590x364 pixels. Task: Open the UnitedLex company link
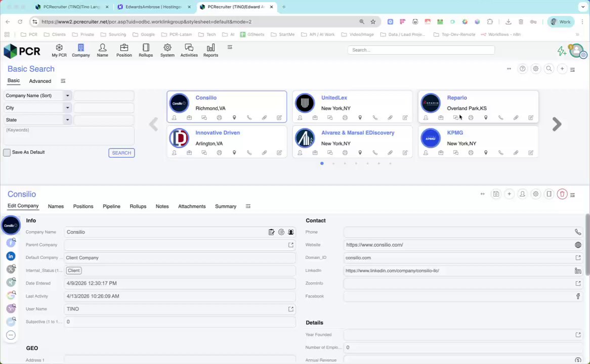click(334, 98)
